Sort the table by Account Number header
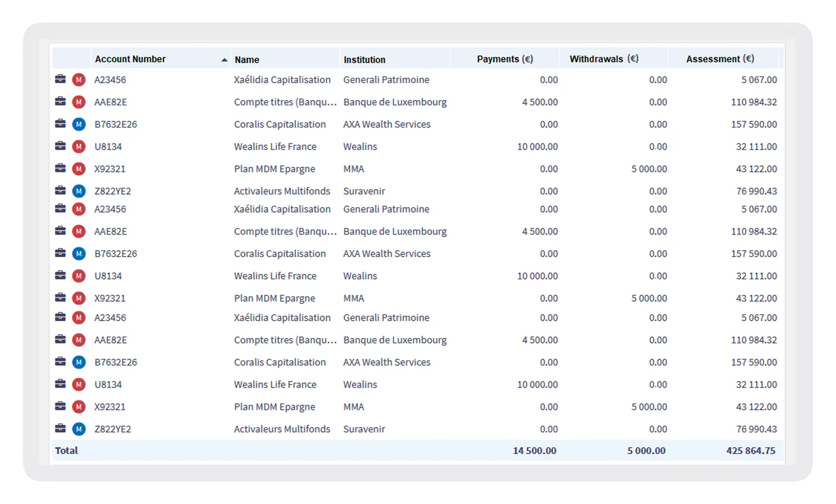Image resolution: width=836 pixels, height=504 pixels. click(x=130, y=59)
